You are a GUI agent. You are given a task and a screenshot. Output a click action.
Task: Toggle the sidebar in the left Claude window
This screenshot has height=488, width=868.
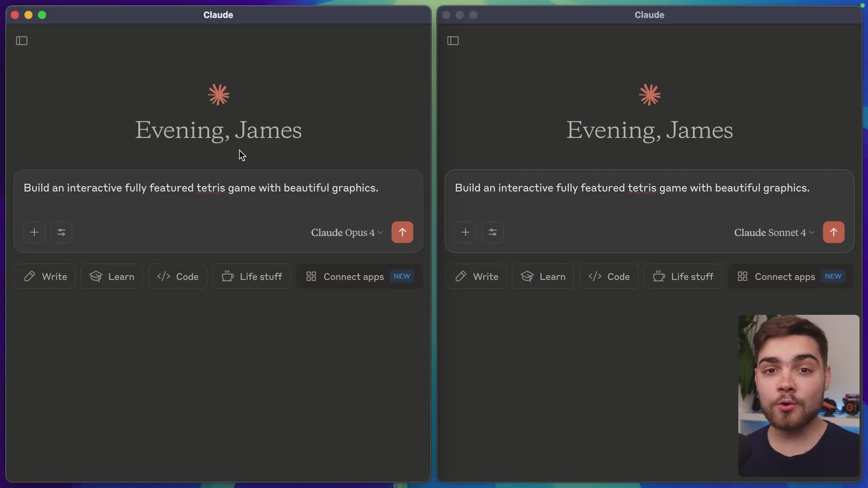[22, 41]
